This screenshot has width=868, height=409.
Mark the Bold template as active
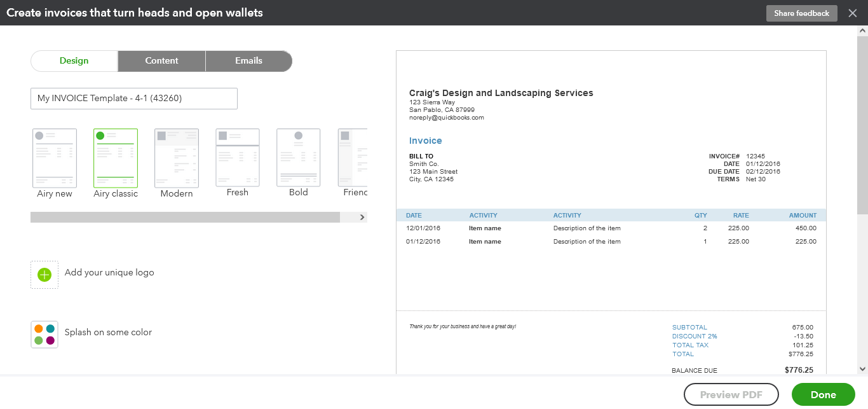298,158
